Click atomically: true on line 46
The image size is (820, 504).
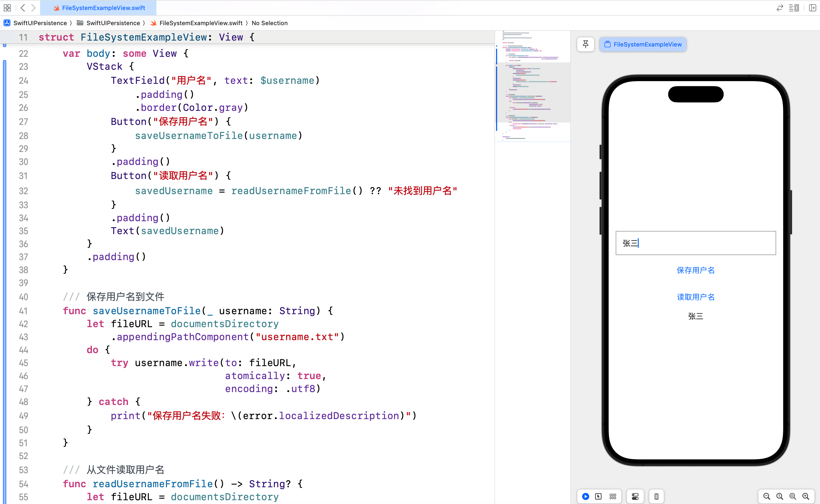(x=275, y=376)
